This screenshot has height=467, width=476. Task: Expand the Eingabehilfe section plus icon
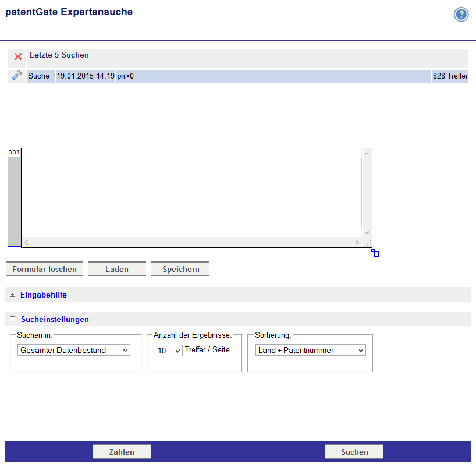click(12, 295)
